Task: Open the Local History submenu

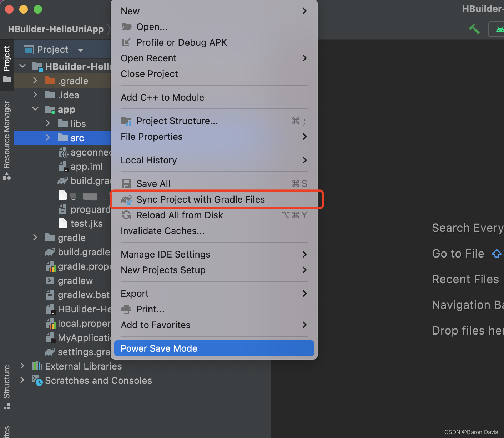Action: click(214, 160)
